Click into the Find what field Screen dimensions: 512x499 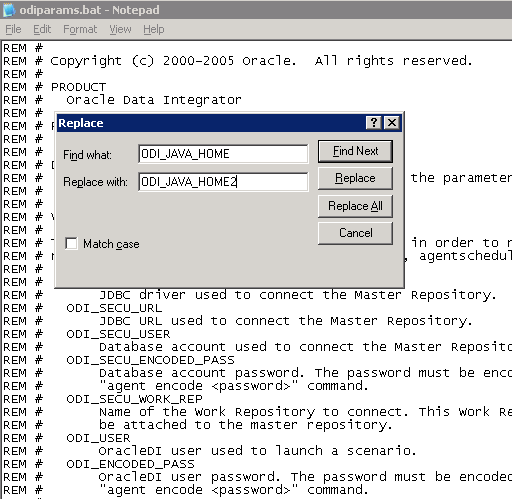[223, 154]
